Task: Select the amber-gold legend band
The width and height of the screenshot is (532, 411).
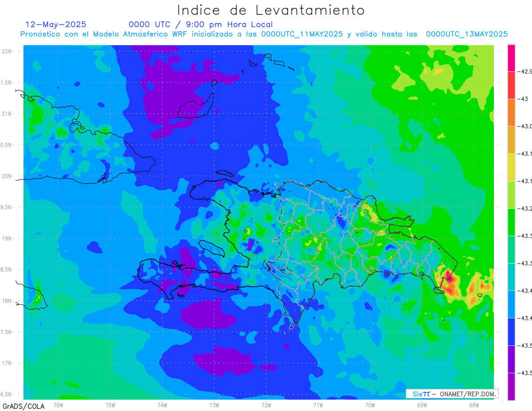Action: point(511,140)
